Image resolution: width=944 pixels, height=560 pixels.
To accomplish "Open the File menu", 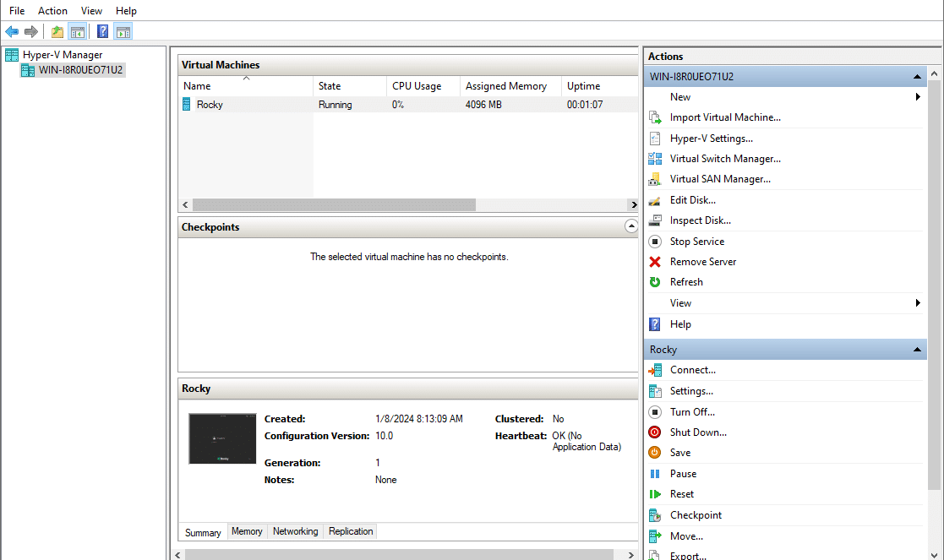I will [x=17, y=11].
